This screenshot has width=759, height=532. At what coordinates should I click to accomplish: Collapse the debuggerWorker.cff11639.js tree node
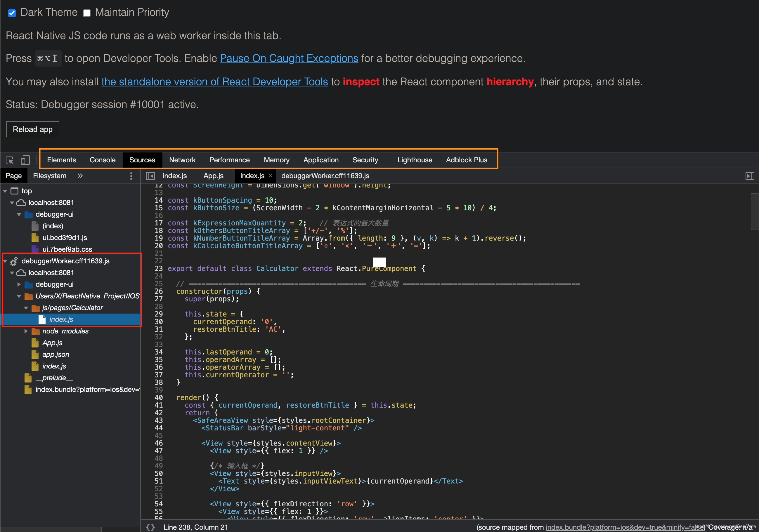5,261
